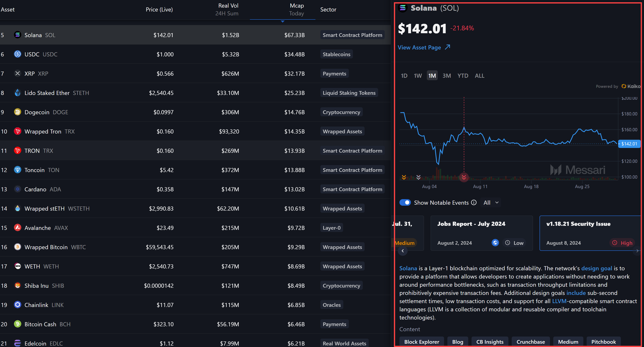Open the Jobs Report - July 2024 event card
This screenshot has height=347, width=644.
(482, 233)
